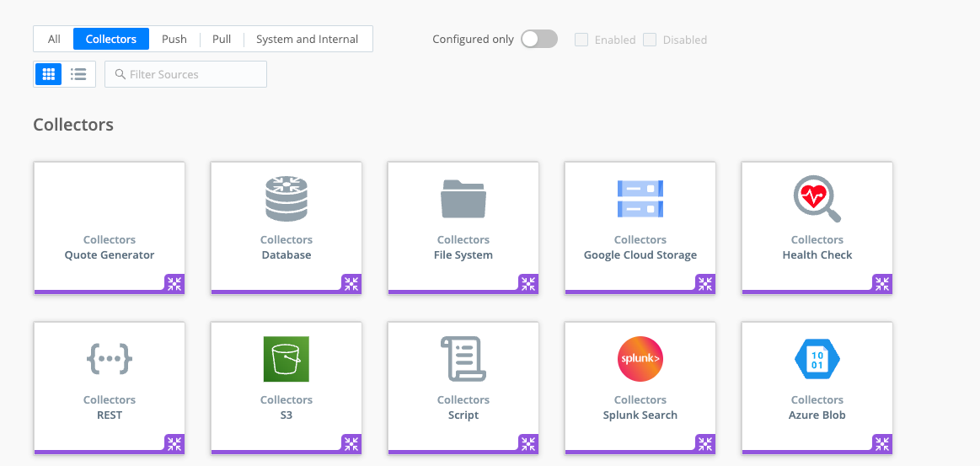980x466 pixels.
Task: Expand the Health Check tile corner badge
Action: pyautogui.click(x=882, y=283)
